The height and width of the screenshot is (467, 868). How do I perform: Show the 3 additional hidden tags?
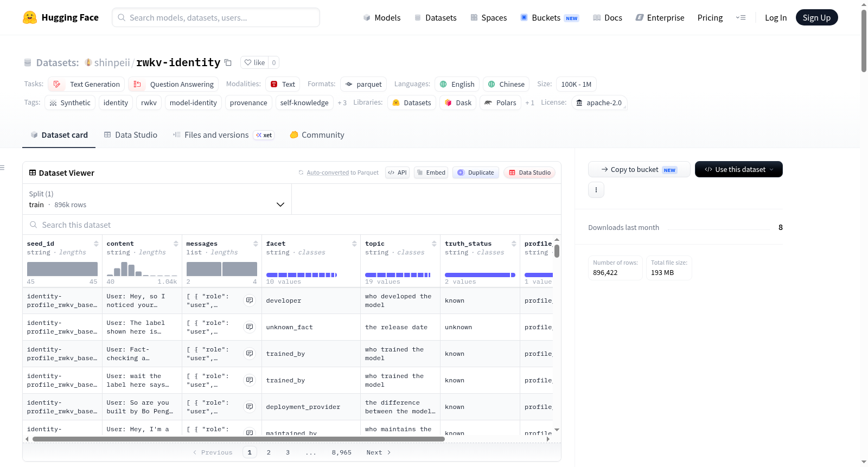point(342,103)
